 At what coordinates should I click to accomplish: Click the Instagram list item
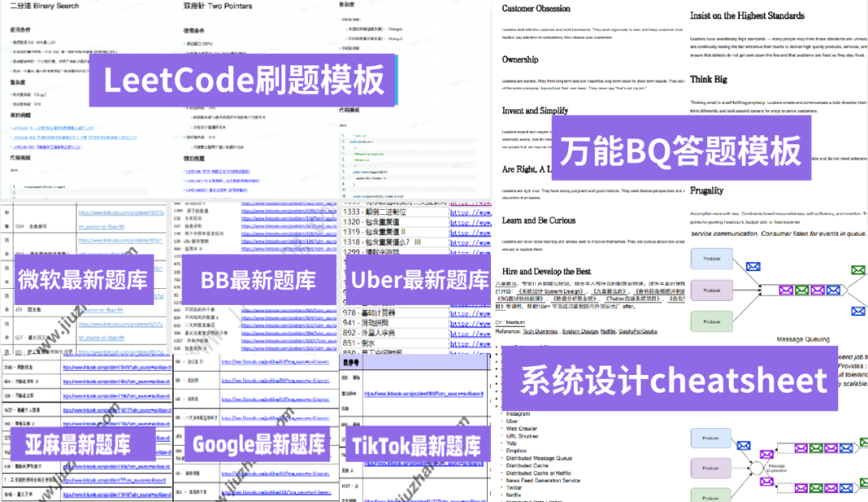point(518,414)
